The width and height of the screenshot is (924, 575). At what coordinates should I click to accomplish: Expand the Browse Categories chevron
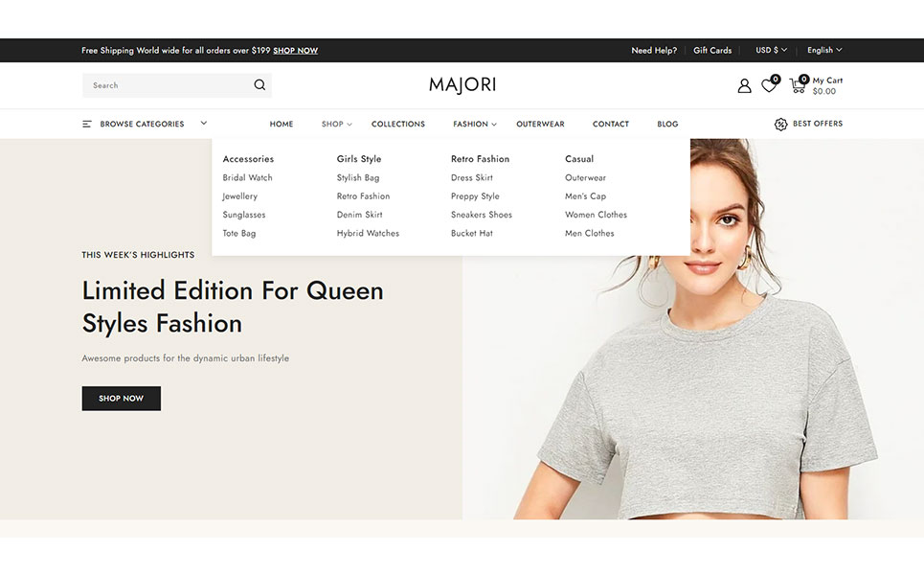coord(204,124)
